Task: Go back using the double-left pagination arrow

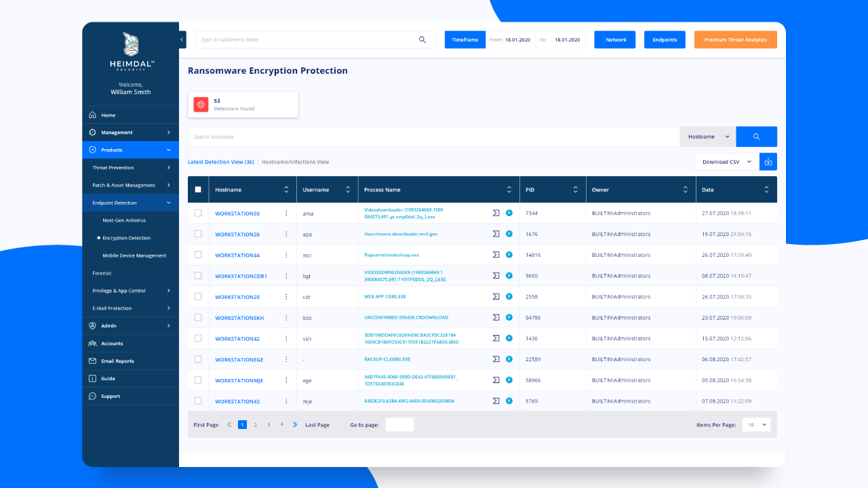Action: [x=229, y=425]
